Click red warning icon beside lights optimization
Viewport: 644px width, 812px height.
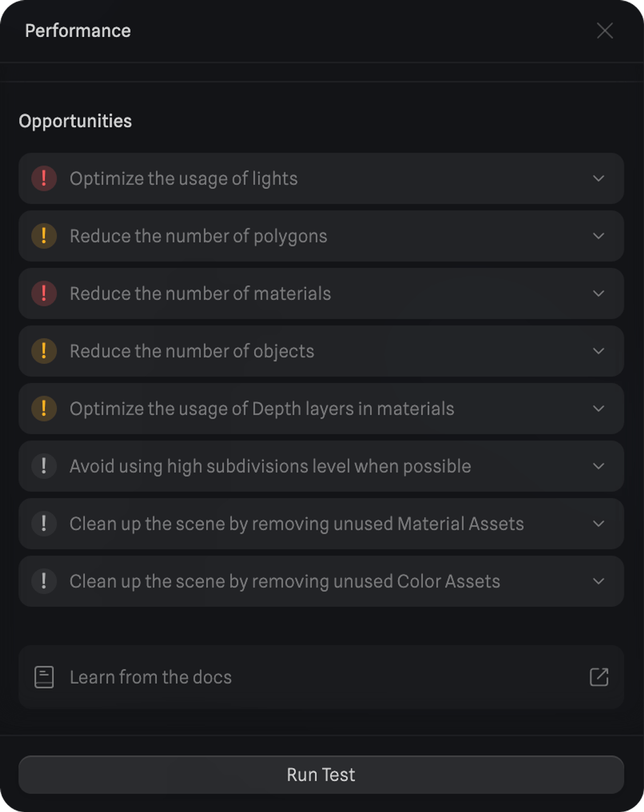[x=44, y=178]
